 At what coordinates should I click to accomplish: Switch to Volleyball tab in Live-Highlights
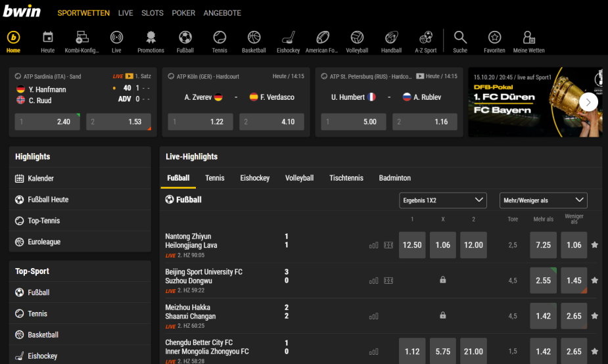click(x=299, y=178)
